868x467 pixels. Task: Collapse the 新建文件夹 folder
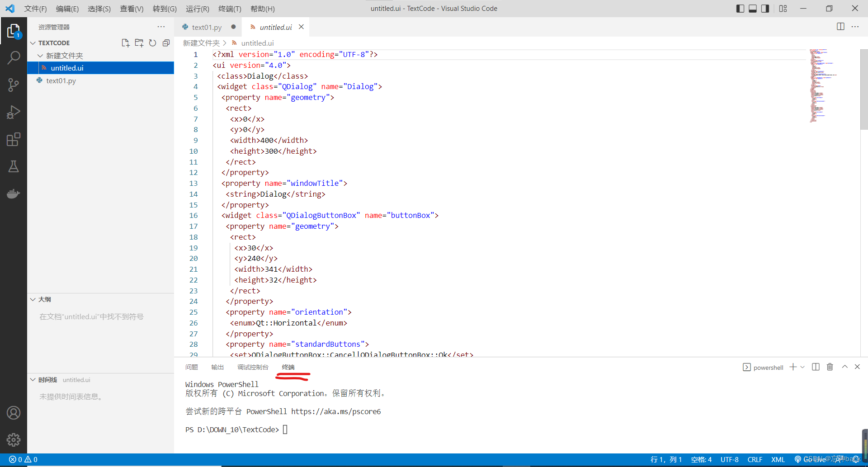(x=40, y=56)
